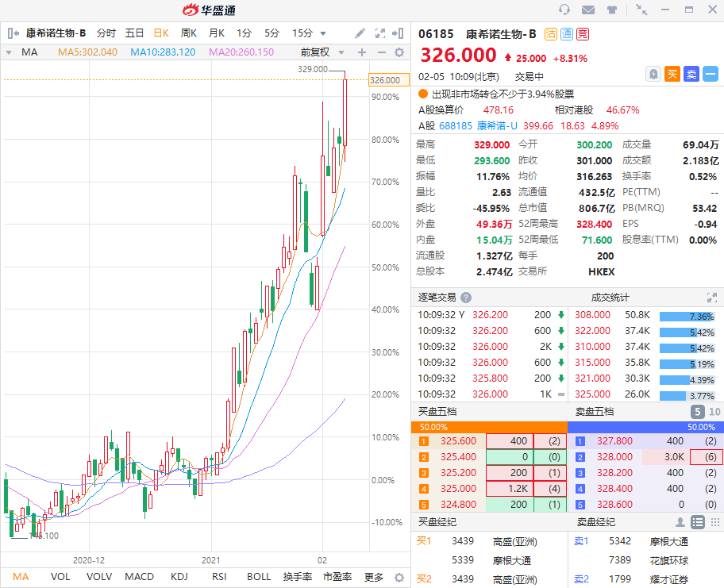Switch to 五日 five-day chart
Screen dimensions: 724x588
pyautogui.click(x=134, y=33)
